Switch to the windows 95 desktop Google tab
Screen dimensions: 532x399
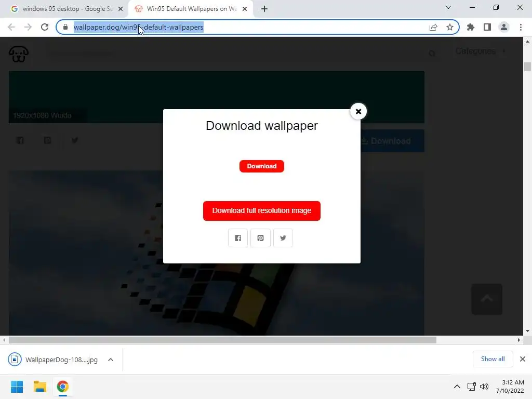click(67, 9)
